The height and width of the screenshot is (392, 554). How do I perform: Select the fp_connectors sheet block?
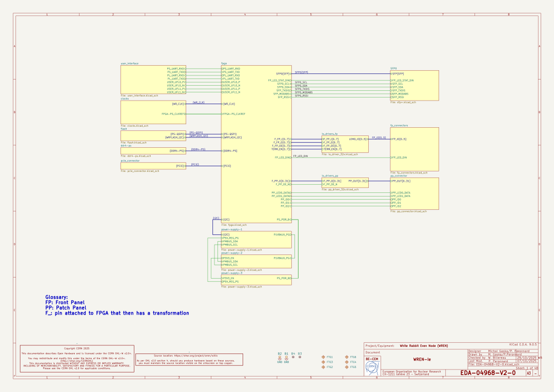(414, 149)
